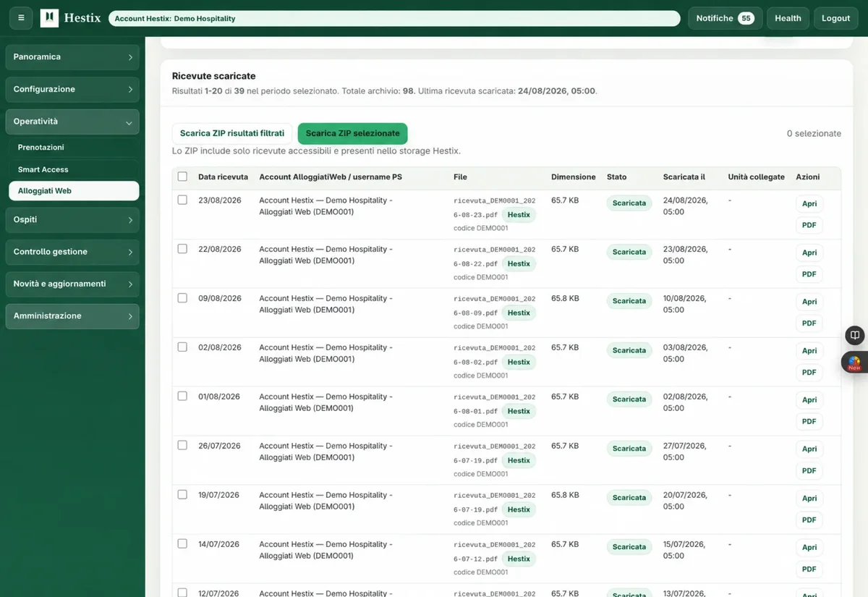Image resolution: width=868 pixels, height=597 pixels.
Task: Click the Scaricata il column header
Action: (x=684, y=177)
